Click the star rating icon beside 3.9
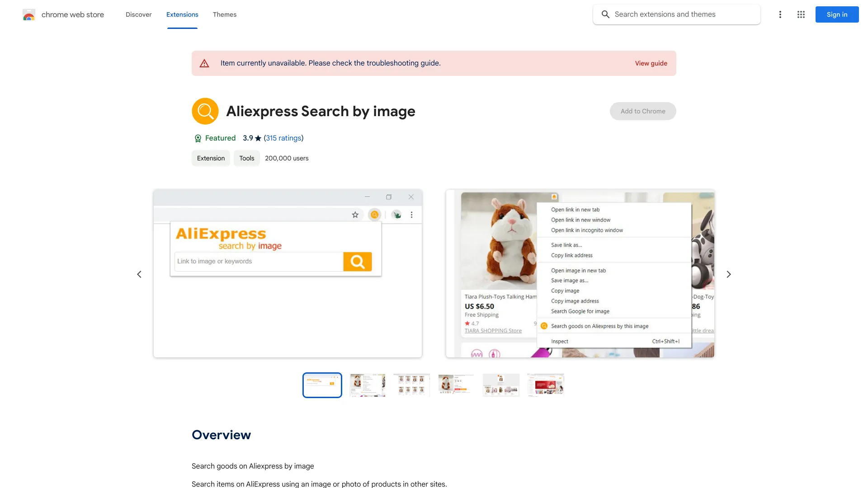The width and height of the screenshot is (868, 488). click(258, 138)
